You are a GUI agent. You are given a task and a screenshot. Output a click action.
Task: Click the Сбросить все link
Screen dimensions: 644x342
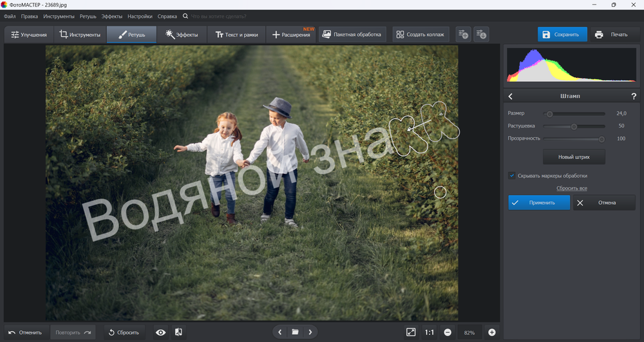click(x=572, y=188)
